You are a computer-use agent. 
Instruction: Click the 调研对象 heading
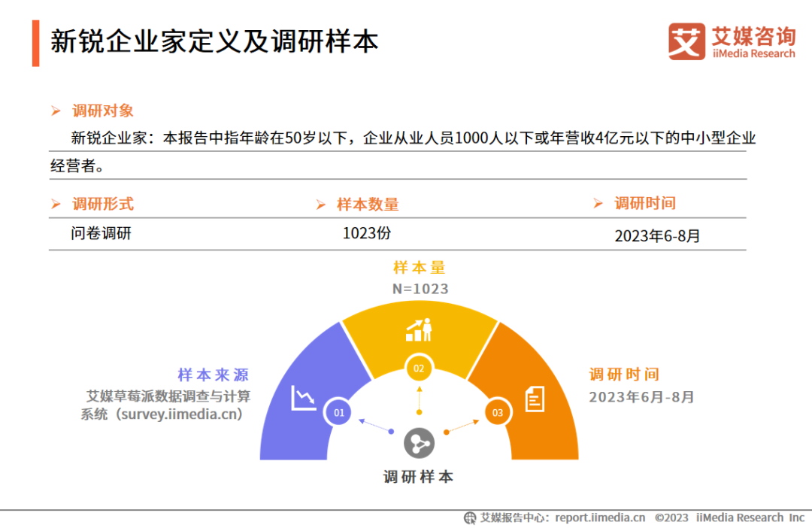tap(102, 111)
